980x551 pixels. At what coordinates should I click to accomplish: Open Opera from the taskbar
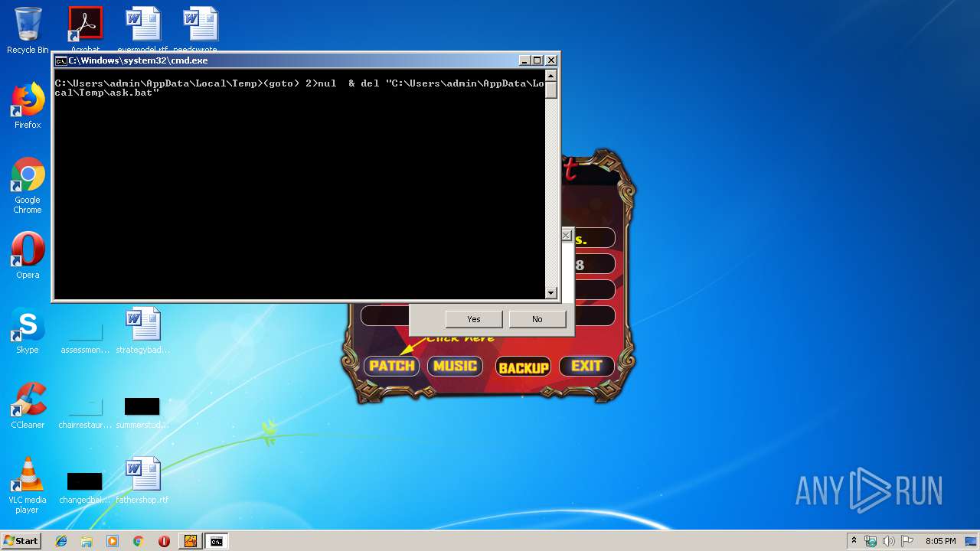tap(164, 541)
